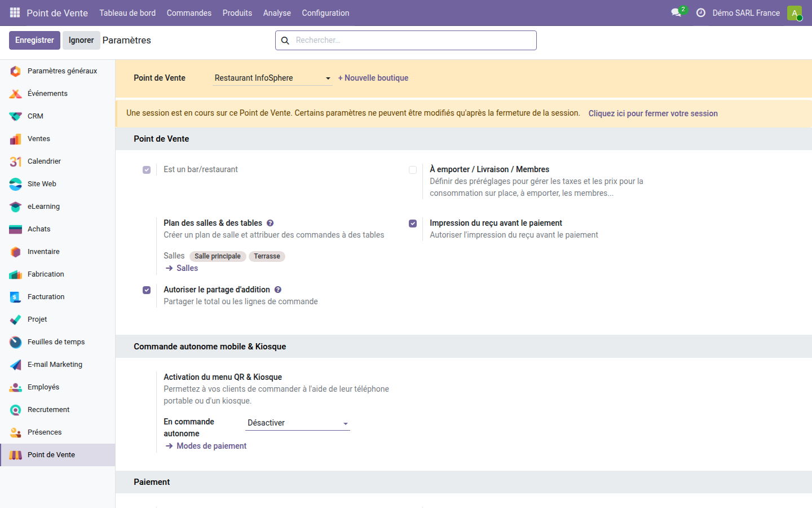
Task: Open Paramètres généraux settings icon
Action: click(x=16, y=71)
